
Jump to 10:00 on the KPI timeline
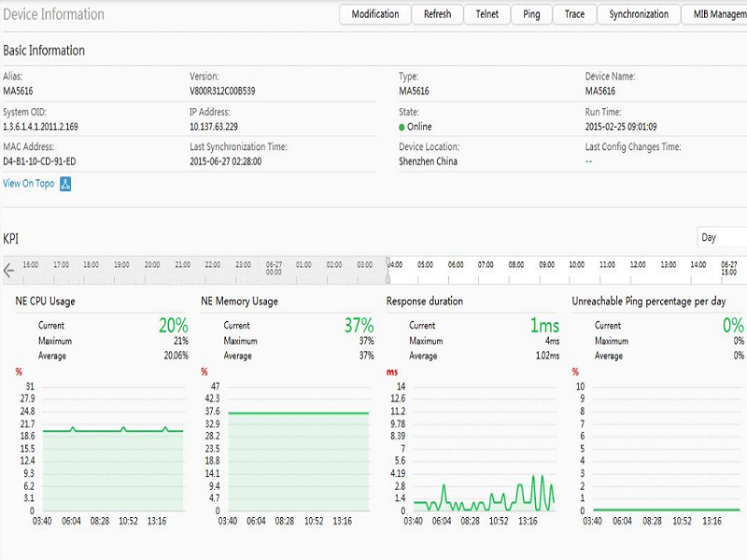[576, 265]
